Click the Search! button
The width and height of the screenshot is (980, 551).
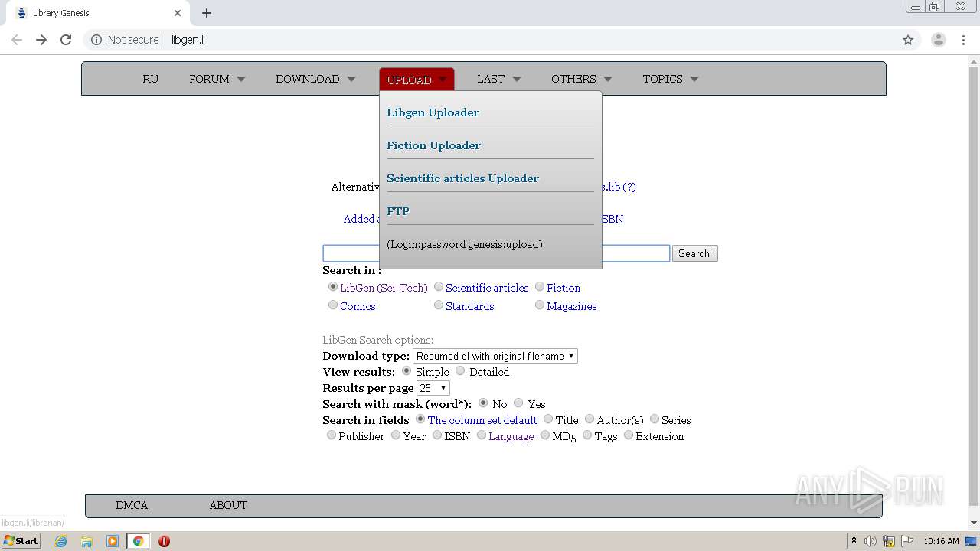pos(695,253)
